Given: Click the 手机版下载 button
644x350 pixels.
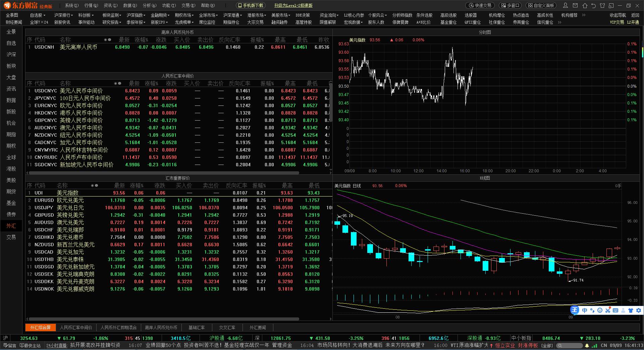Looking at the screenshot, I should point(251,5).
